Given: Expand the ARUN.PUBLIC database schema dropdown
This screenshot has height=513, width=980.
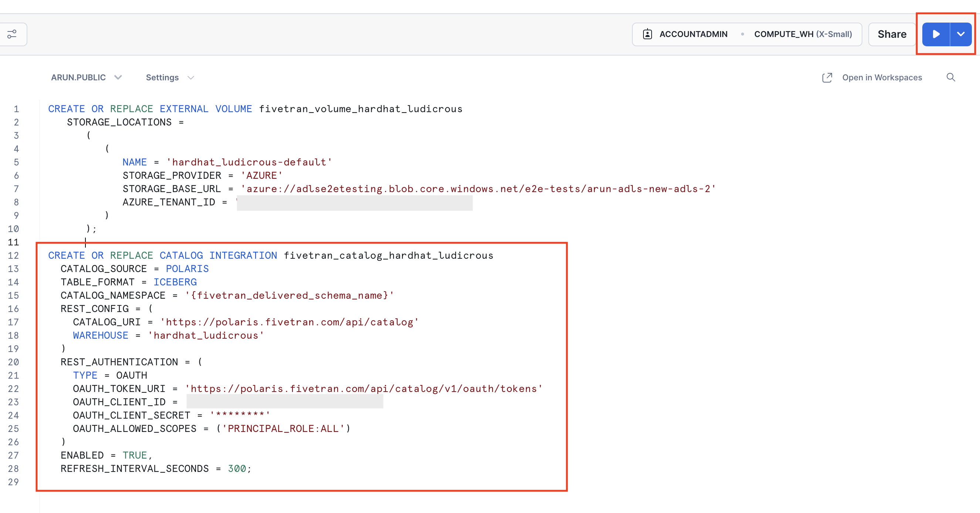Looking at the screenshot, I should coord(87,77).
